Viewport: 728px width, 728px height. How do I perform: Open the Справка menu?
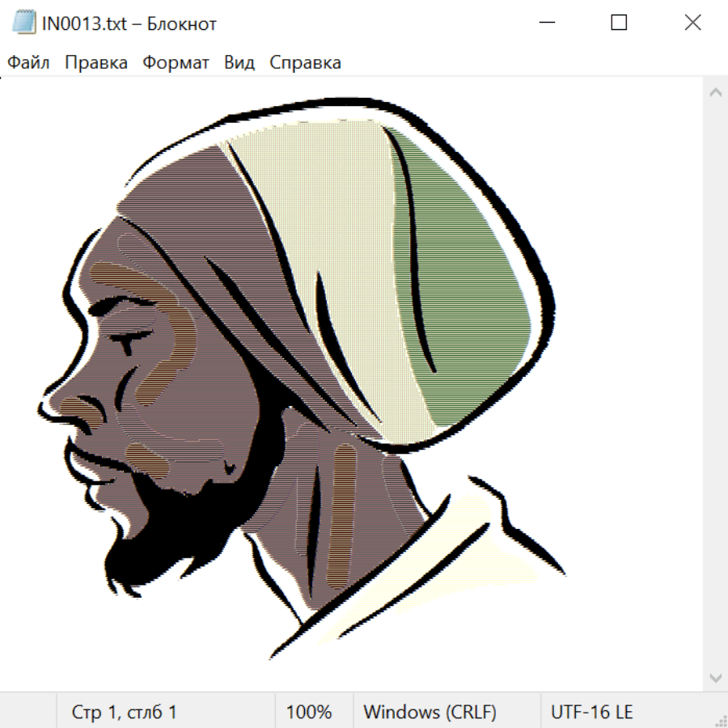click(305, 63)
